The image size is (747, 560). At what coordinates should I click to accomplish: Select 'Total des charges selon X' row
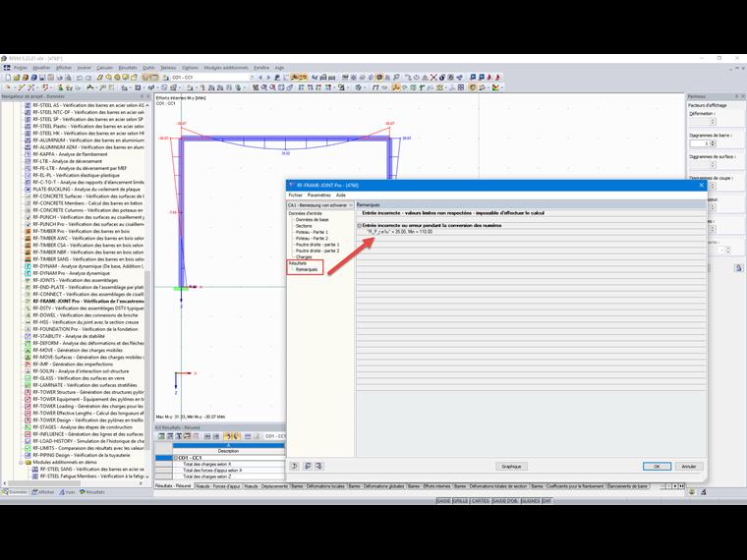(229, 464)
